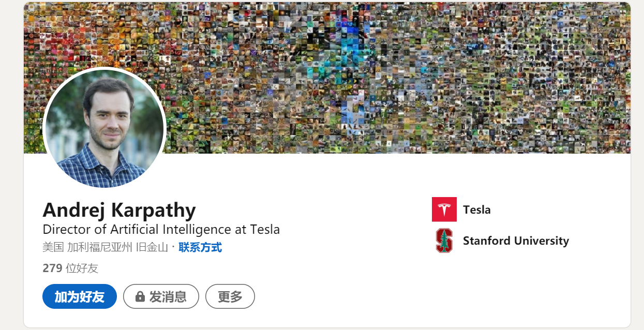
Task: Click the lock icon beside 发消息
Action: (x=140, y=296)
